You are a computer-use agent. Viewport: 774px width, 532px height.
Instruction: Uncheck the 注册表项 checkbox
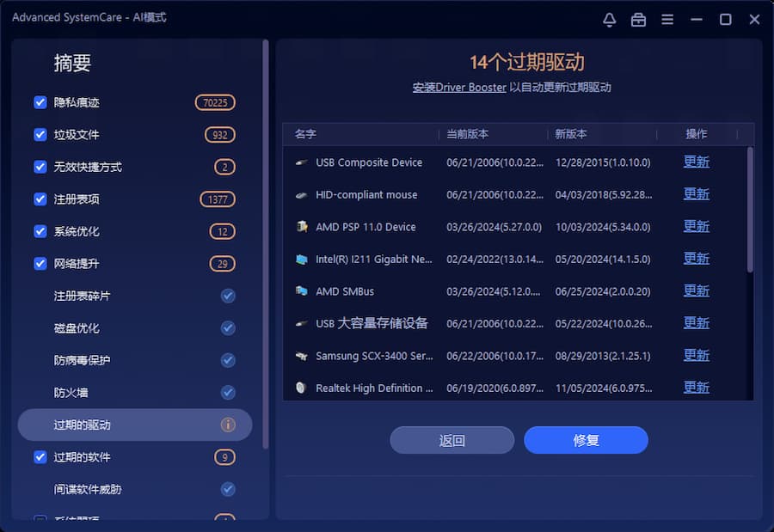tap(40, 199)
